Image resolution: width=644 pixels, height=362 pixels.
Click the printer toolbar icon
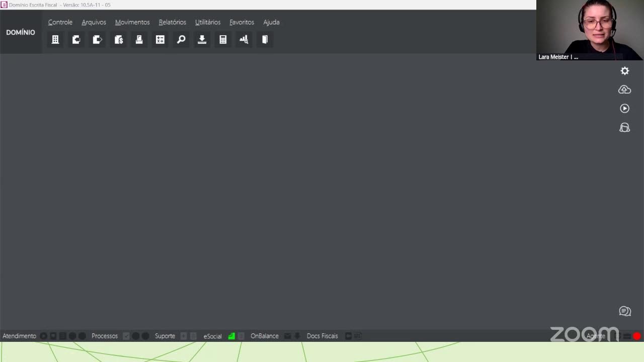(x=139, y=39)
